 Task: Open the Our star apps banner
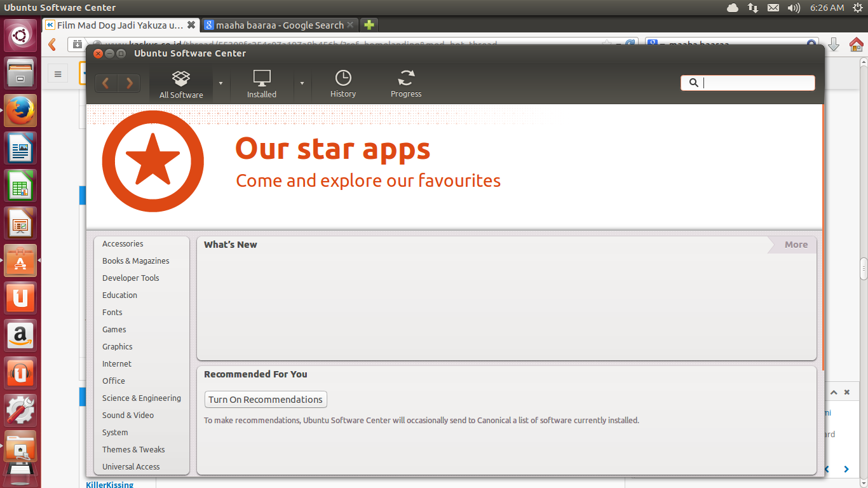tap(454, 166)
